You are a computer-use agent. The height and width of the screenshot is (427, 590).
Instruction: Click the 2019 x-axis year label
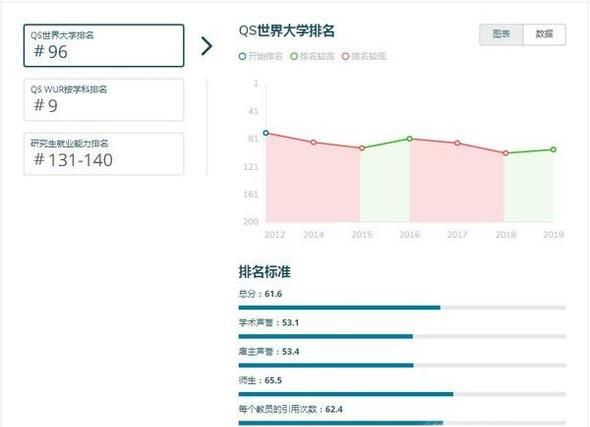tap(554, 235)
